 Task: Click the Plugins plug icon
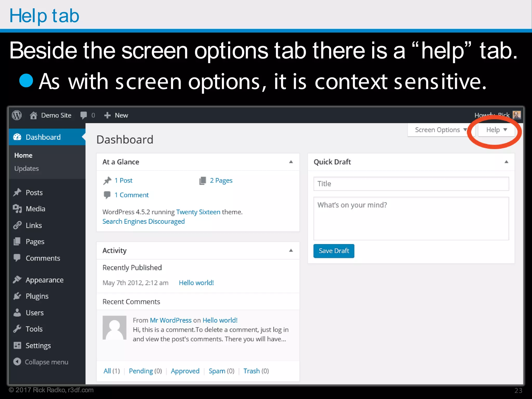[x=17, y=296]
